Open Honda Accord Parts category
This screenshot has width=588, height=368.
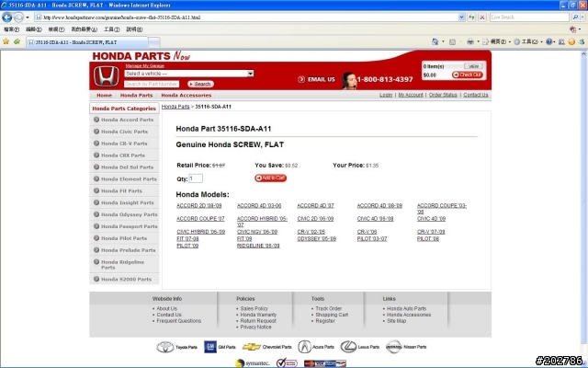coord(127,120)
